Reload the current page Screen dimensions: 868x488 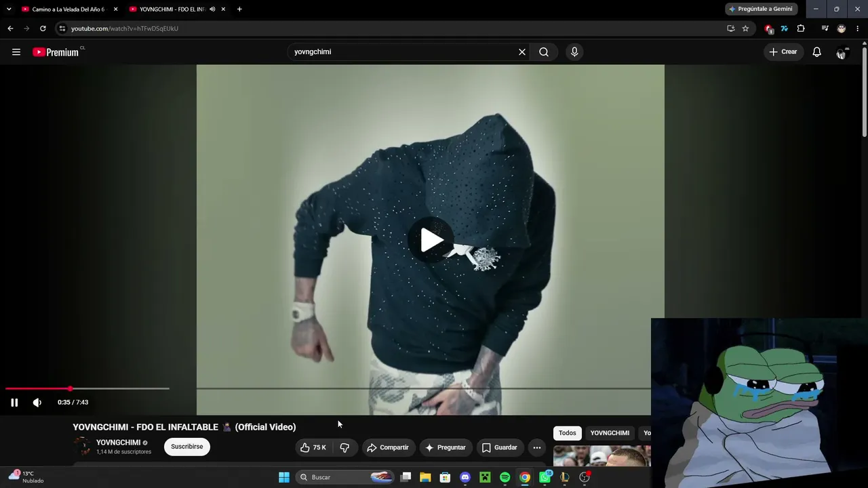[x=43, y=28]
